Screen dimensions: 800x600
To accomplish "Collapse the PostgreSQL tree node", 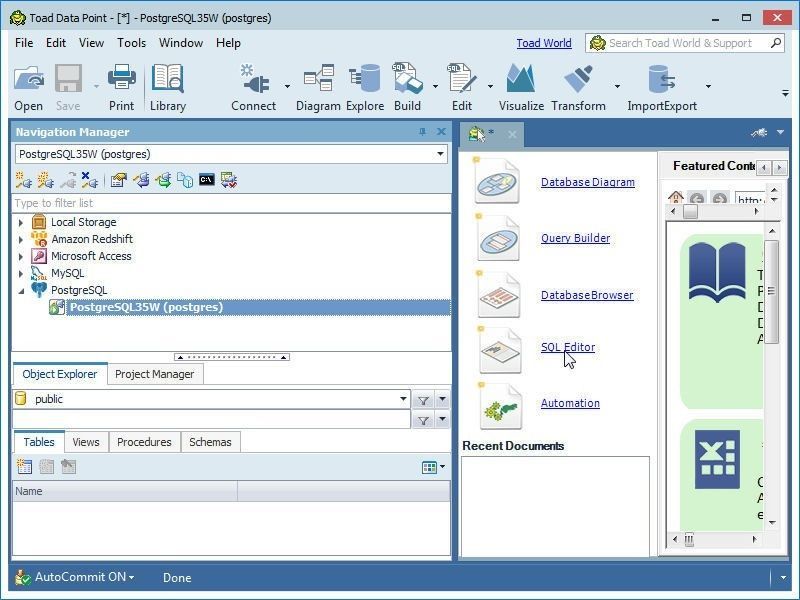I will coord(21,290).
